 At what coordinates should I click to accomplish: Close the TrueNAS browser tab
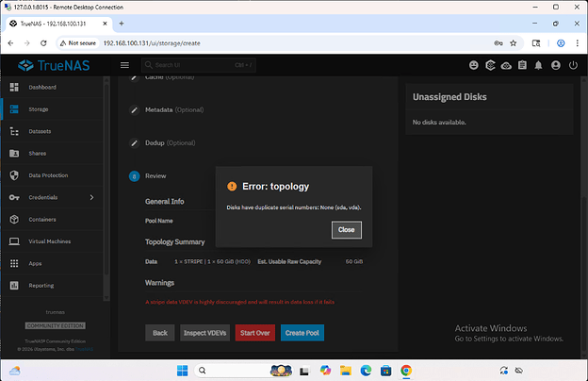point(105,24)
